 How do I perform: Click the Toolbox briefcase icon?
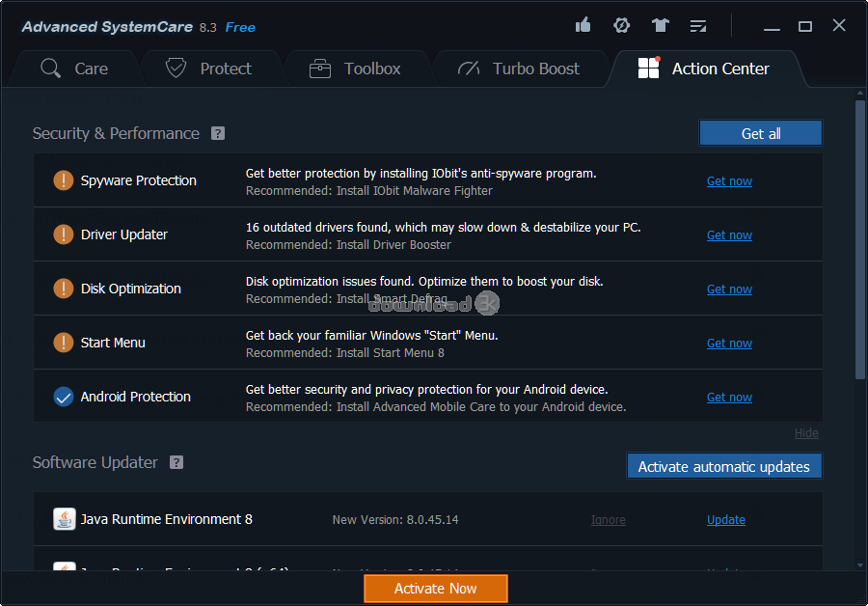[320, 69]
